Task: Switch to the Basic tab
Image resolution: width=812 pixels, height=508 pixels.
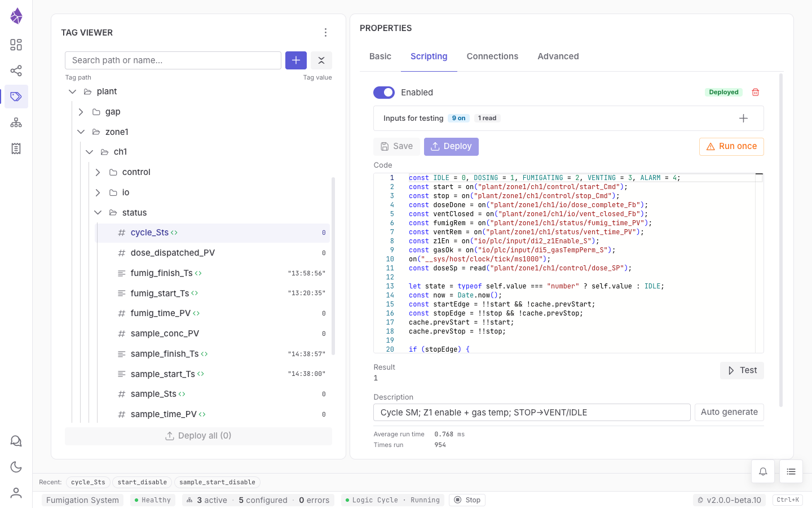Action: pos(380,56)
